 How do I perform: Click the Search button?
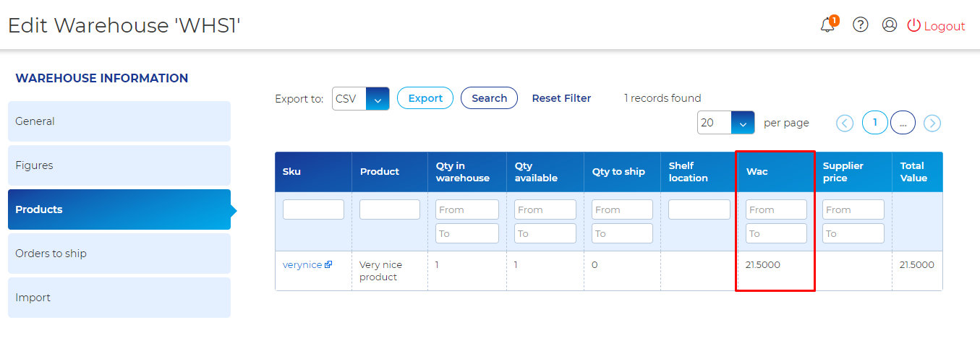489,98
